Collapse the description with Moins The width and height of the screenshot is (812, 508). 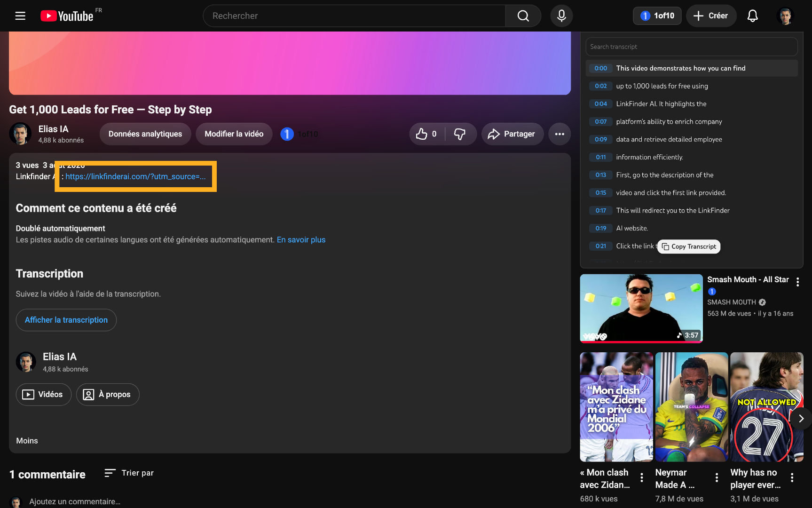[x=27, y=441]
